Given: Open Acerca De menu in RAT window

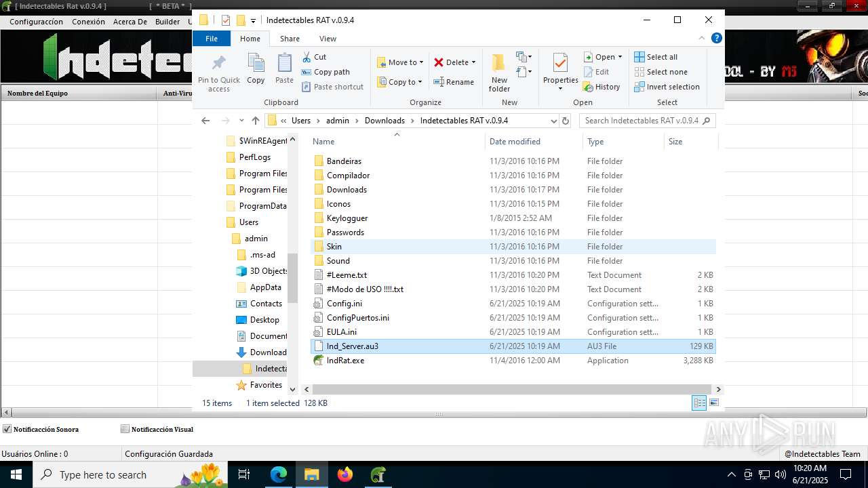Looking at the screenshot, I should [x=130, y=22].
